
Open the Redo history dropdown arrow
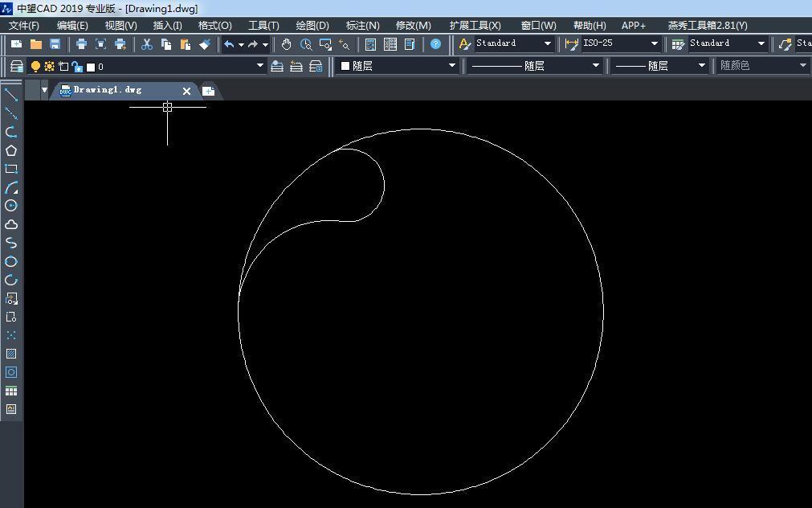coord(265,45)
